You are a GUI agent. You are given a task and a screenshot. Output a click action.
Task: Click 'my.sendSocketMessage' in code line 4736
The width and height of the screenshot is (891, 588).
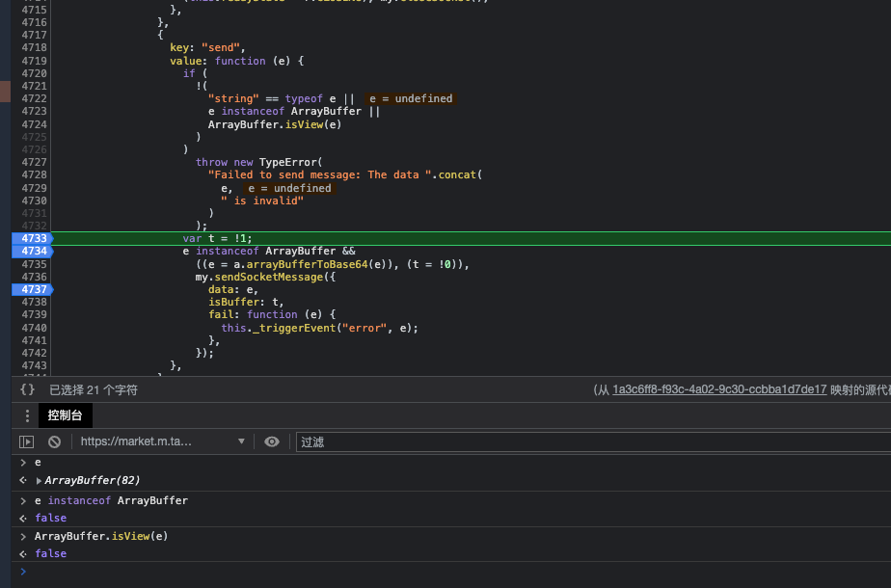click(x=259, y=278)
